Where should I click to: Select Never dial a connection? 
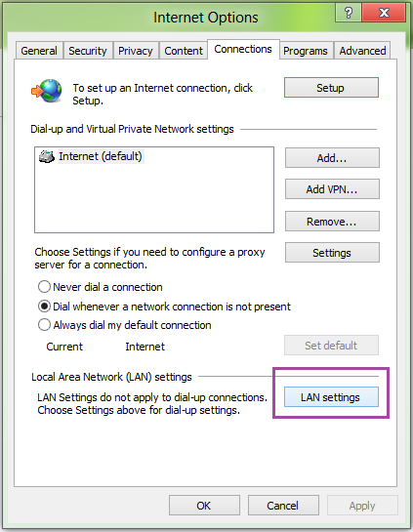(44, 287)
